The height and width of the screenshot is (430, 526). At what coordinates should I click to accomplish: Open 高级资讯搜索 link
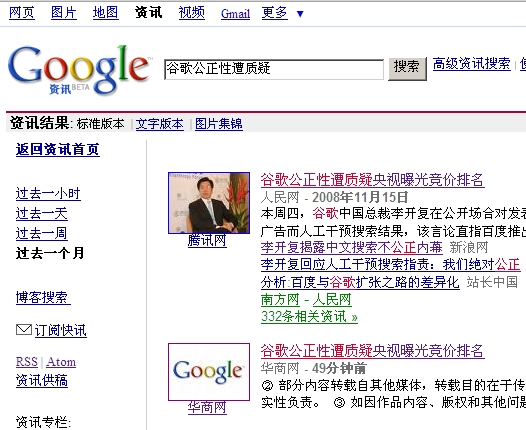click(x=472, y=64)
